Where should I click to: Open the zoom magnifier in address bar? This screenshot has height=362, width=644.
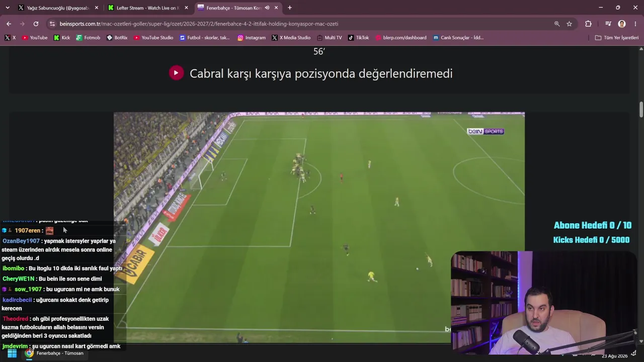pyautogui.click(x=557, y=24)
